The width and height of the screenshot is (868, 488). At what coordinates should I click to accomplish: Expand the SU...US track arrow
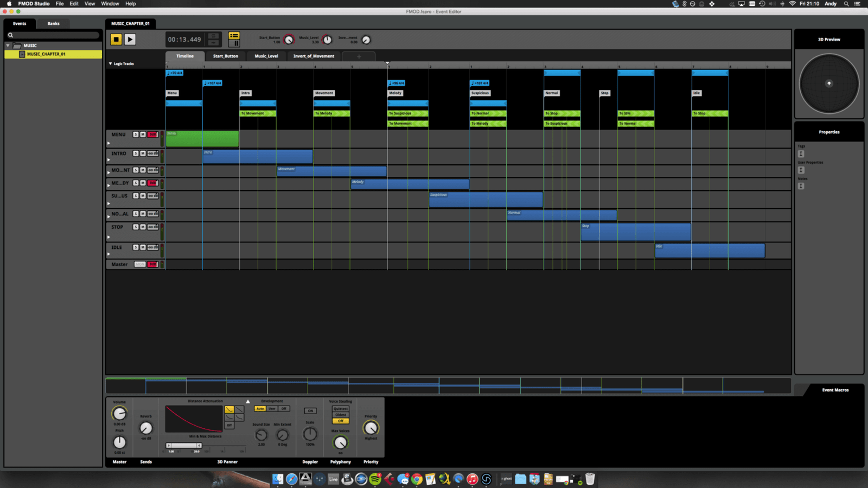point(108,204)
